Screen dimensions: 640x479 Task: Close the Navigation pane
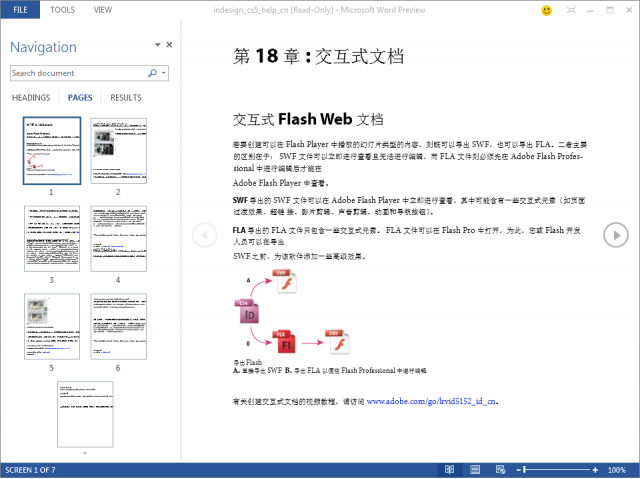(169, 45)
